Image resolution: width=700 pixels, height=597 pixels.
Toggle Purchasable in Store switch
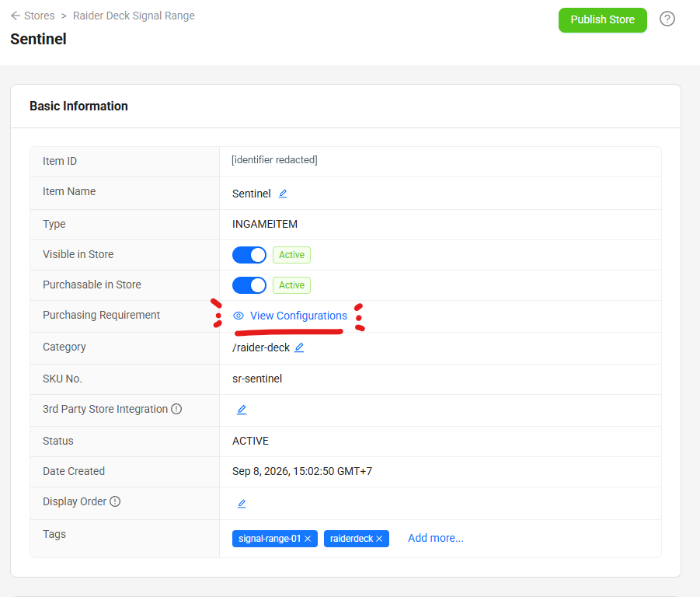(249, 285)
